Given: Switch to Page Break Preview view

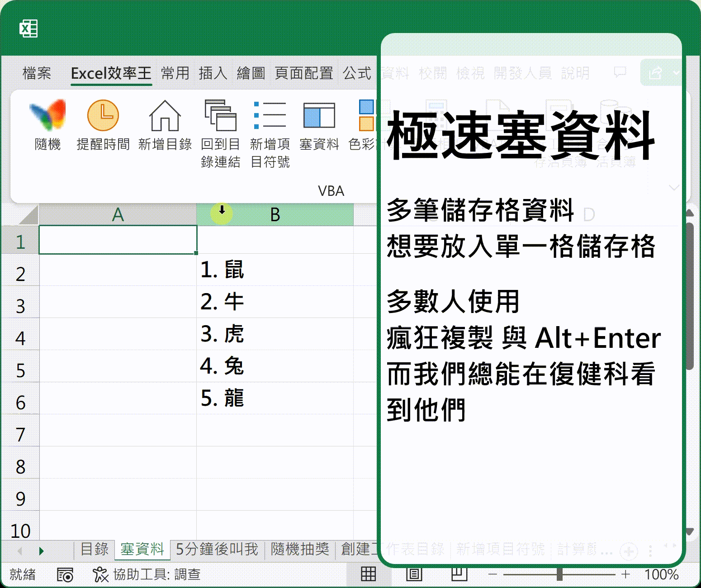Looking at the screenshot, I should [x=459, y=574].
